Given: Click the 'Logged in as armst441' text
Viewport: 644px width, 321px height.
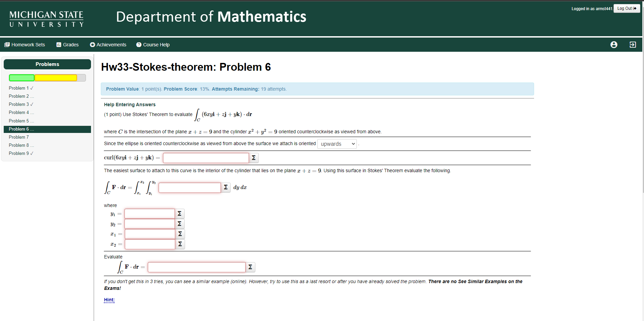Looking at the screenshot, I should click(x=592, y=9).
